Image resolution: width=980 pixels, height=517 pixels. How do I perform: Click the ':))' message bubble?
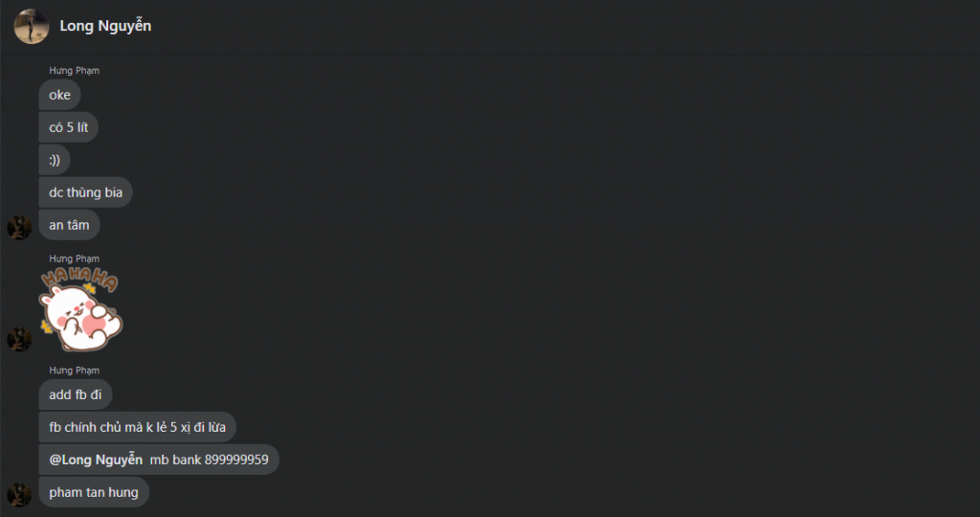[x=55, y=160]
